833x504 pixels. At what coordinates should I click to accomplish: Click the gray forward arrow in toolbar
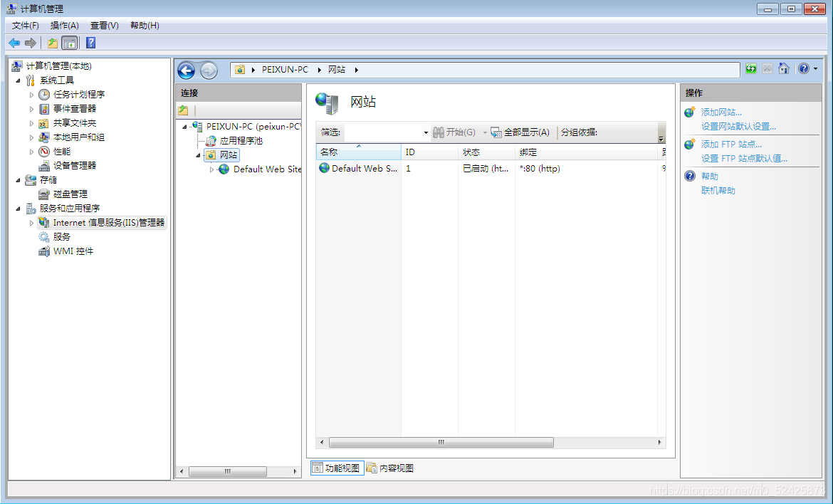click(31, 43)
